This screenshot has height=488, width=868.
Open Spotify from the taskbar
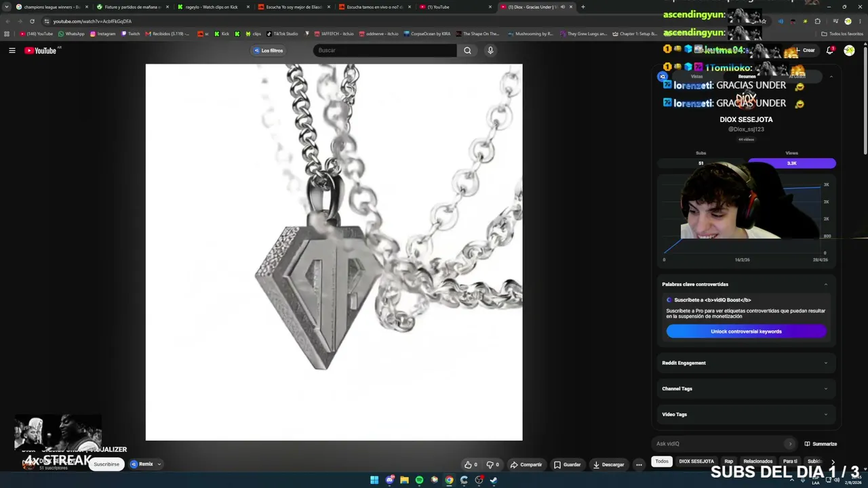pos(419,480)
